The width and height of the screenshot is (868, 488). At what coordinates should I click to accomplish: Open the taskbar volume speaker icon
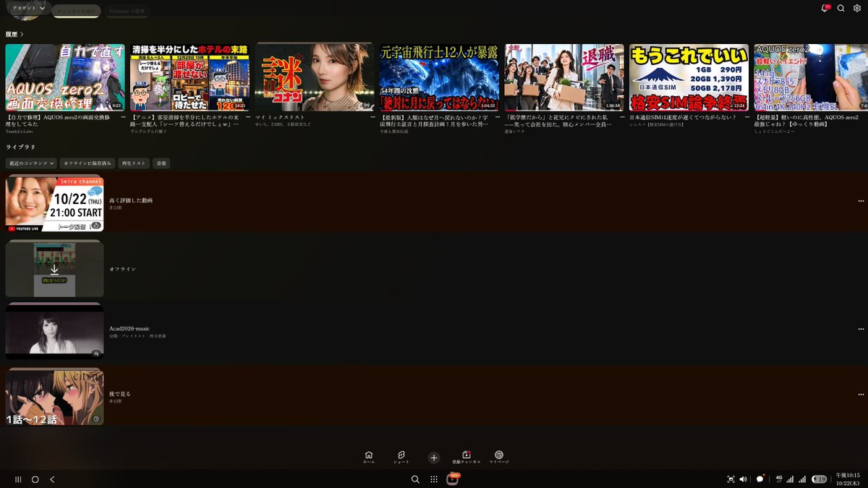tap(744, 479)
